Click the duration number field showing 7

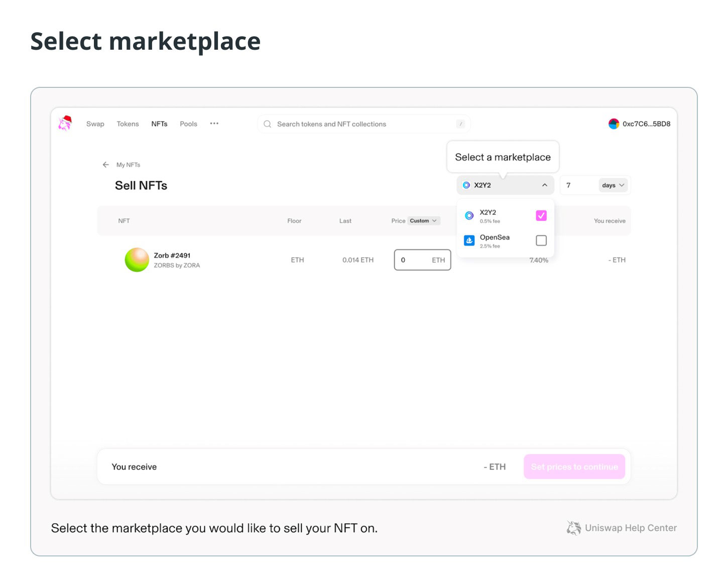(x=579, y=185)
